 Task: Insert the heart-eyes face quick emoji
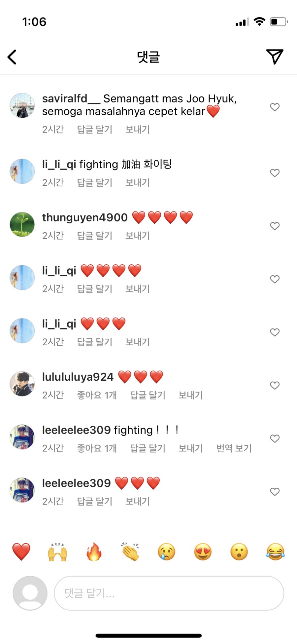click(x=203, y=552)
